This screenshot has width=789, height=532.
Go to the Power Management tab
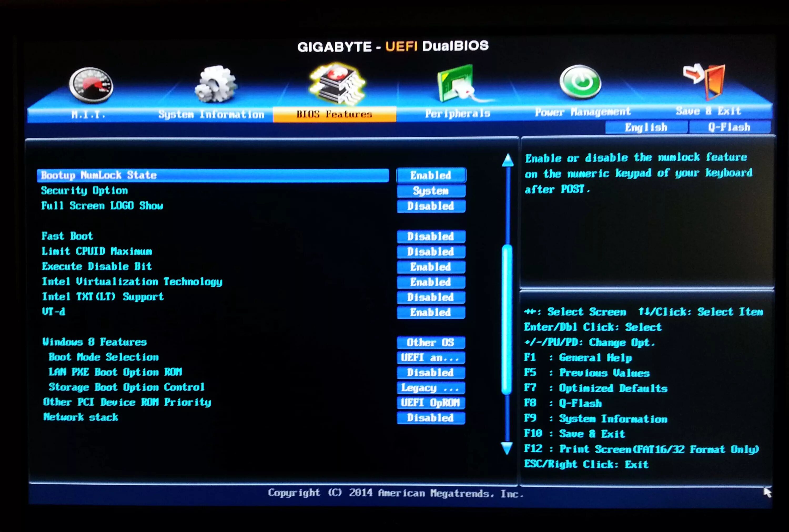583,112
